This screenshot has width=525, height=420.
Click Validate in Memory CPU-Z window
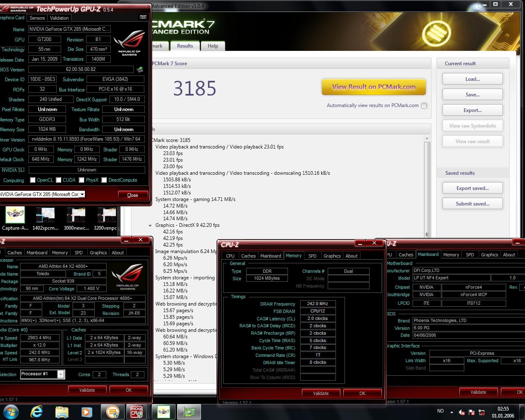pos(321,393)
